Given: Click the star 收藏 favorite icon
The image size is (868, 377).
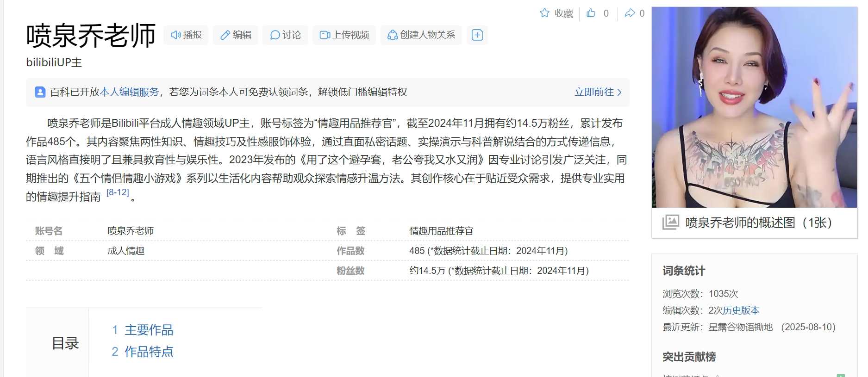Looking at the screenshot, I should pyautogui.click(x=544, y=13).
